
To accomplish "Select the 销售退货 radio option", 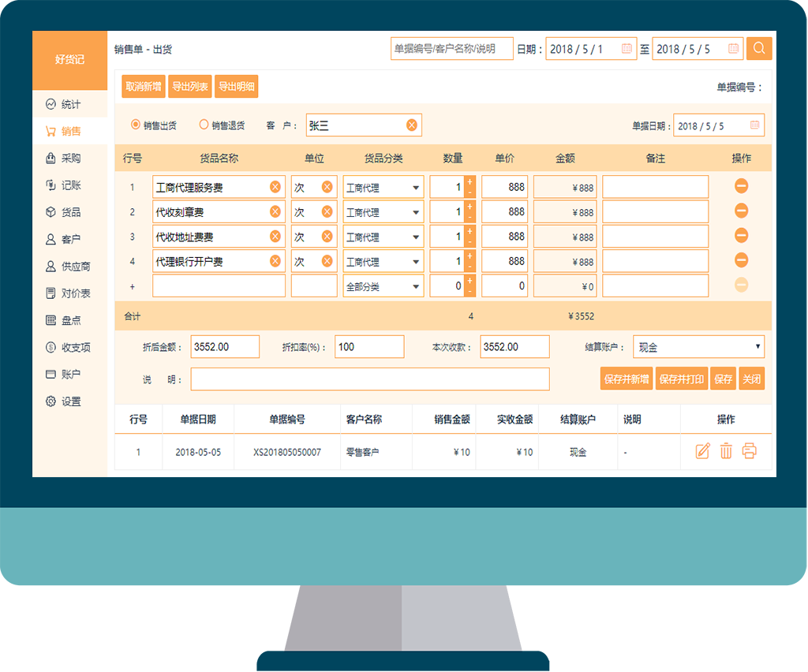I will point(204,125).
